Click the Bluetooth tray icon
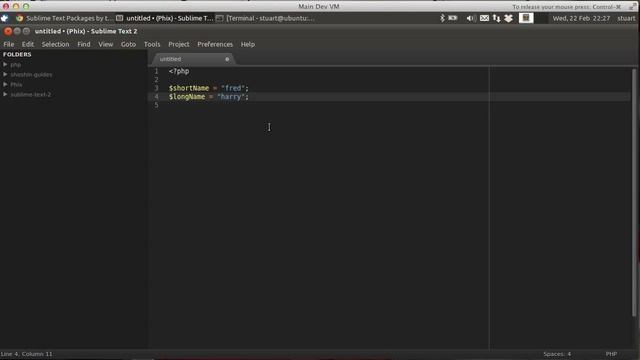This screenshot has height=360, width=640. 442,18
